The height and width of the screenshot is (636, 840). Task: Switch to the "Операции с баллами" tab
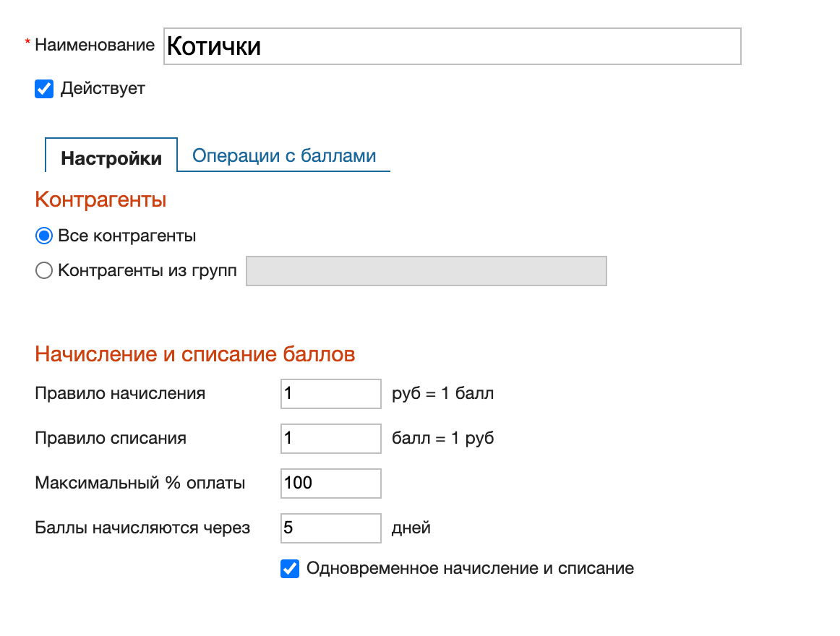tap(283, 155)
